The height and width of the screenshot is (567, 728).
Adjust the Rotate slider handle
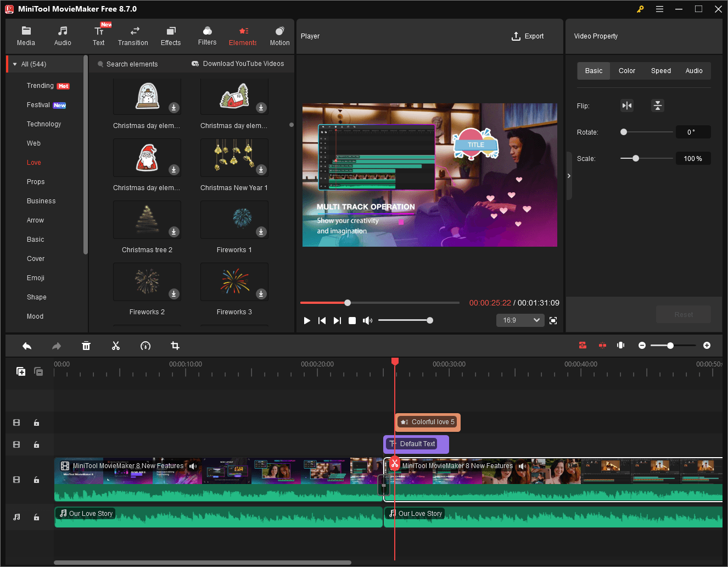[624, 132]
